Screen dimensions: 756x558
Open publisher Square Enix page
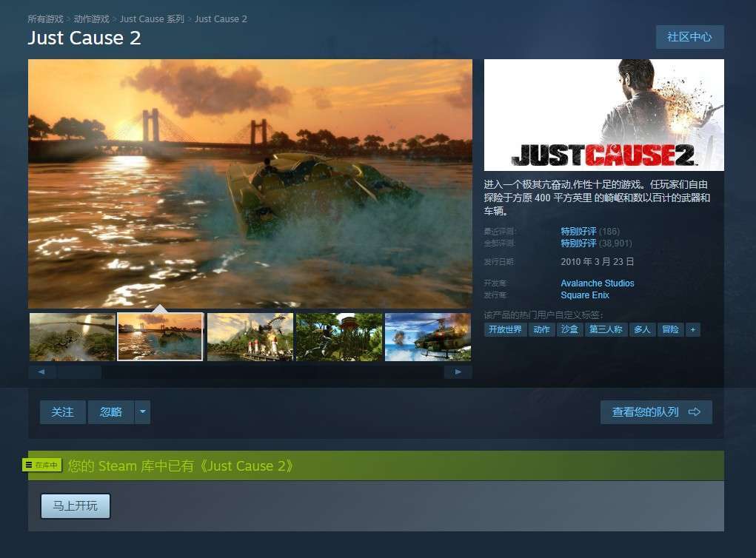click(x=584, y=295)
